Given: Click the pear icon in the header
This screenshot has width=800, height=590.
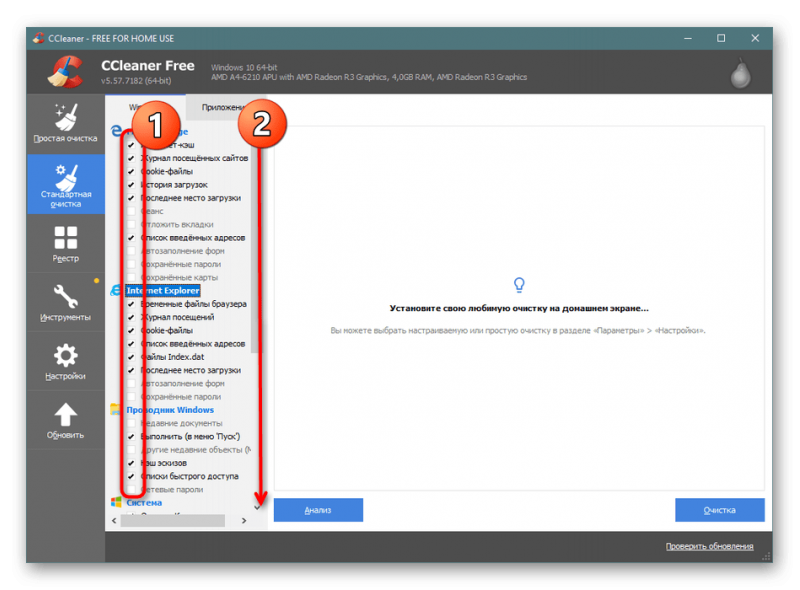Looking at the screenshot, I should (740, 73).
